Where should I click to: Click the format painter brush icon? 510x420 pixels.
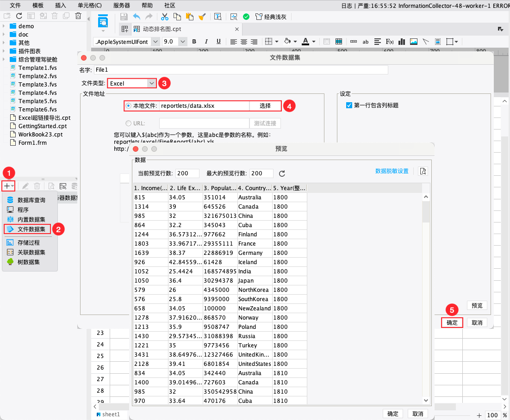click(x=202, y=17)
